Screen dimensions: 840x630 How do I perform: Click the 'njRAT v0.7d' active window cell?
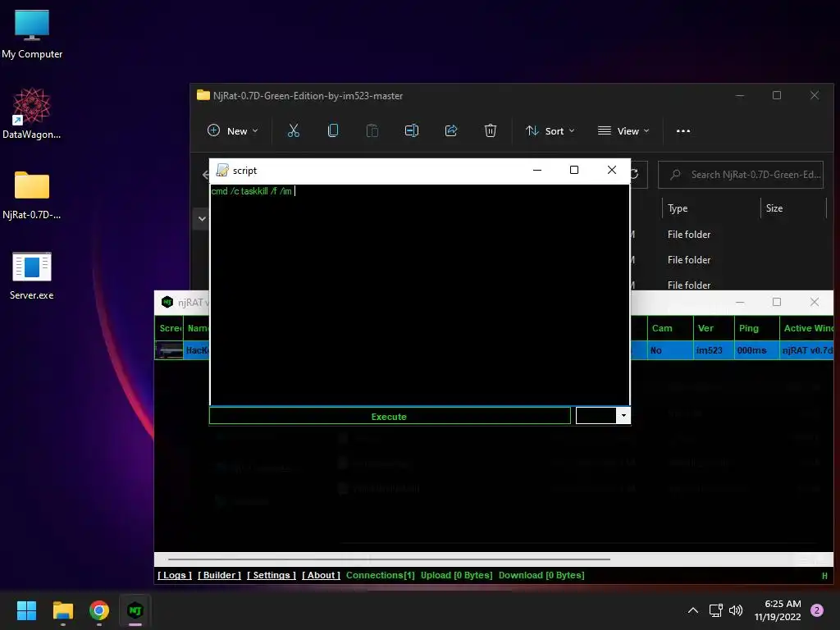807,350
